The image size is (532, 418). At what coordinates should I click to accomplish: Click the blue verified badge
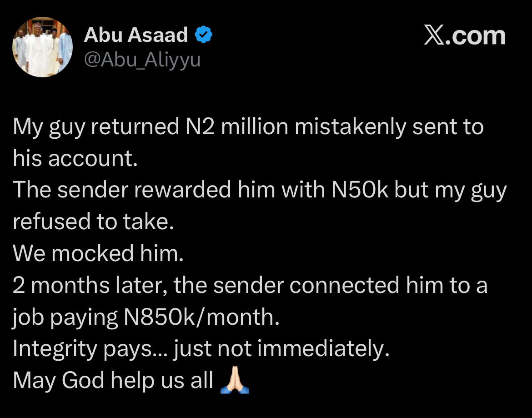[x=204, y=35]
